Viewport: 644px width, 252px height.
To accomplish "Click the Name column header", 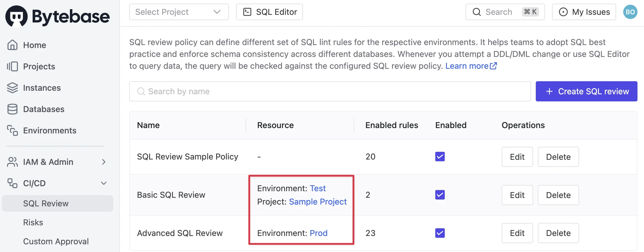I will point(148,125).
